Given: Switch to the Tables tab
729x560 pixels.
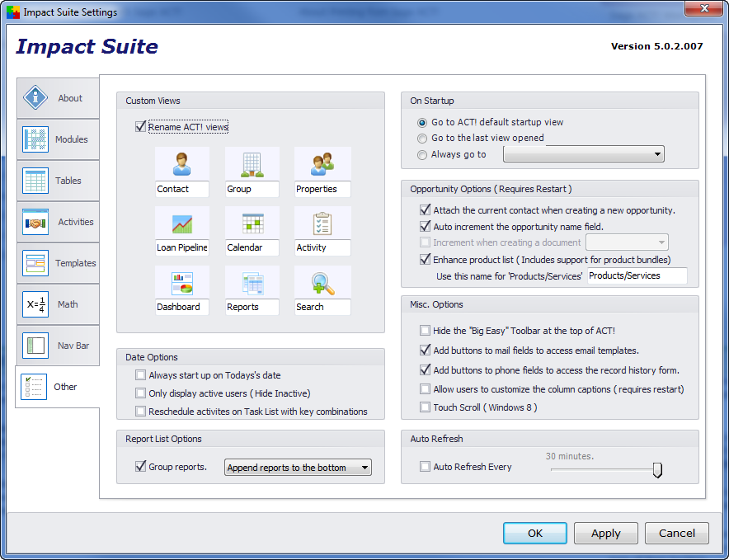Looking at the screenshot, I should point(58,181).
